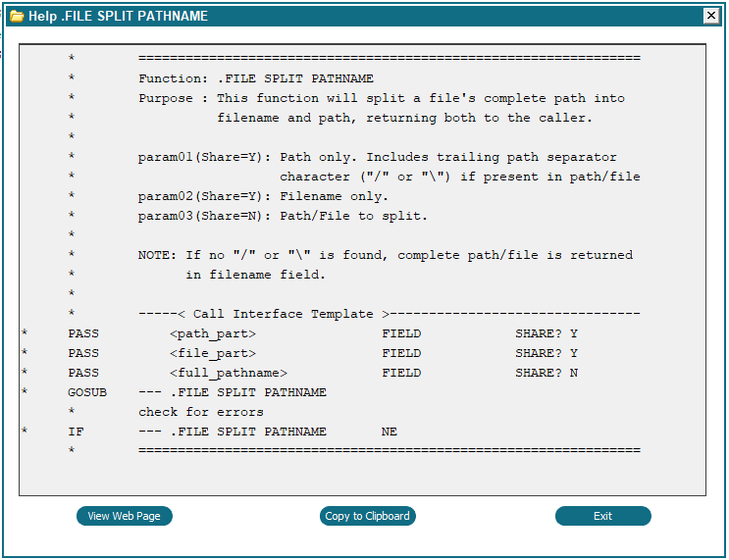
Task: Click the NOTE about path separators
Action: point(386,255)
